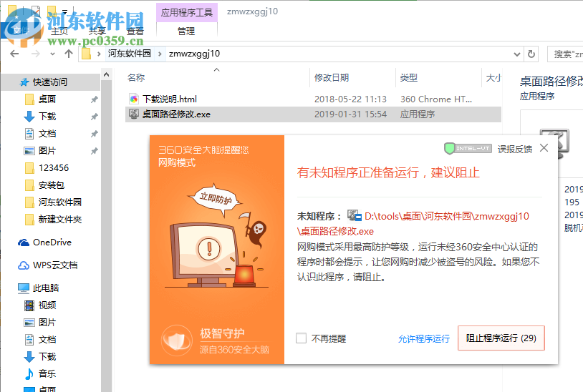
Task: Click the red program path text
Action: [x=413, y=223]
